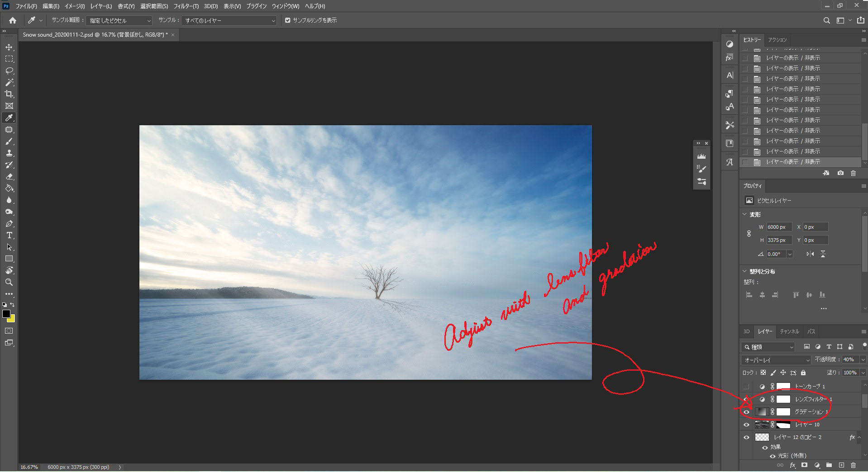
Task: Select the Paint Bucket tool
Action: tap(9, 189)
